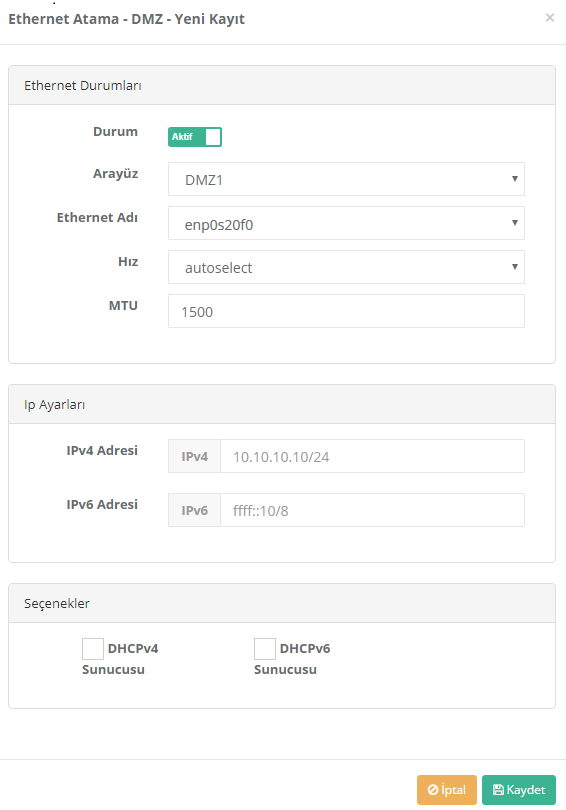This screenshot has width=566, height=810.
Task: Enable the DHCPv4 Sunucusu checkbox
Action: pos(93,649)
